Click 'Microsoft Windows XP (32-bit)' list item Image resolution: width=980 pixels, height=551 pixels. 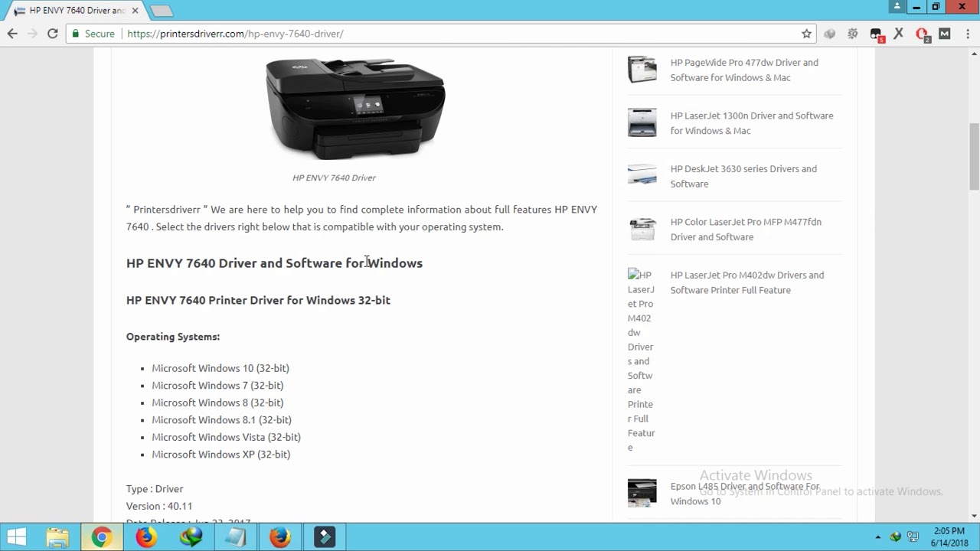tap(220, 455)
